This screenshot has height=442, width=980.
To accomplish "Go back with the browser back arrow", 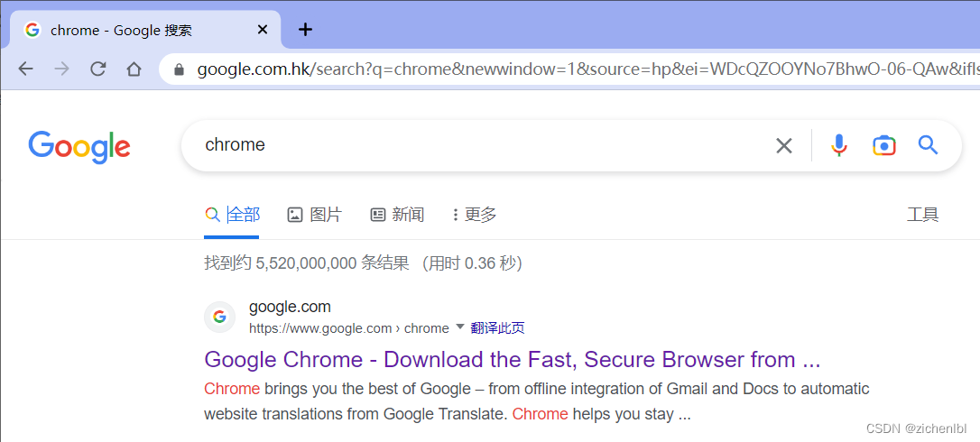I will [x=25, y=69].
